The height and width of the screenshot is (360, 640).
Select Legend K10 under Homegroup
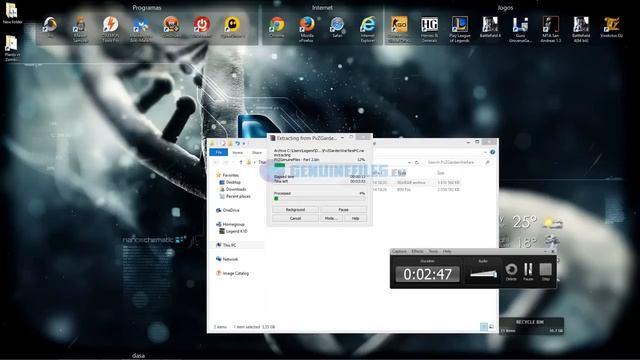234,231
